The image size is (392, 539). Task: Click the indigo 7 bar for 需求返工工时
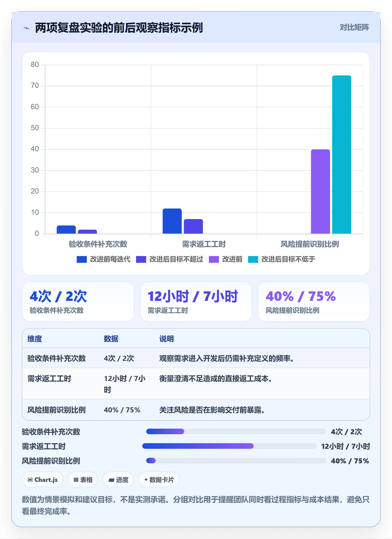click(193, 226)
